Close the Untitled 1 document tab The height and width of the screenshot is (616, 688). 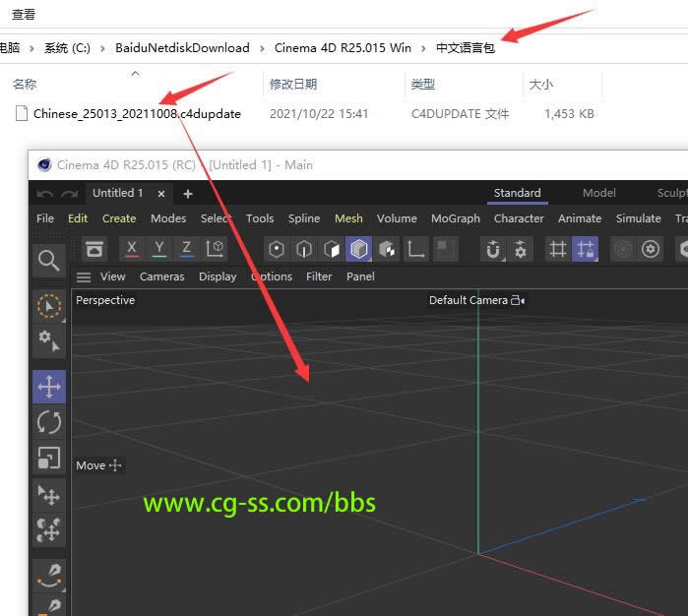161,194
